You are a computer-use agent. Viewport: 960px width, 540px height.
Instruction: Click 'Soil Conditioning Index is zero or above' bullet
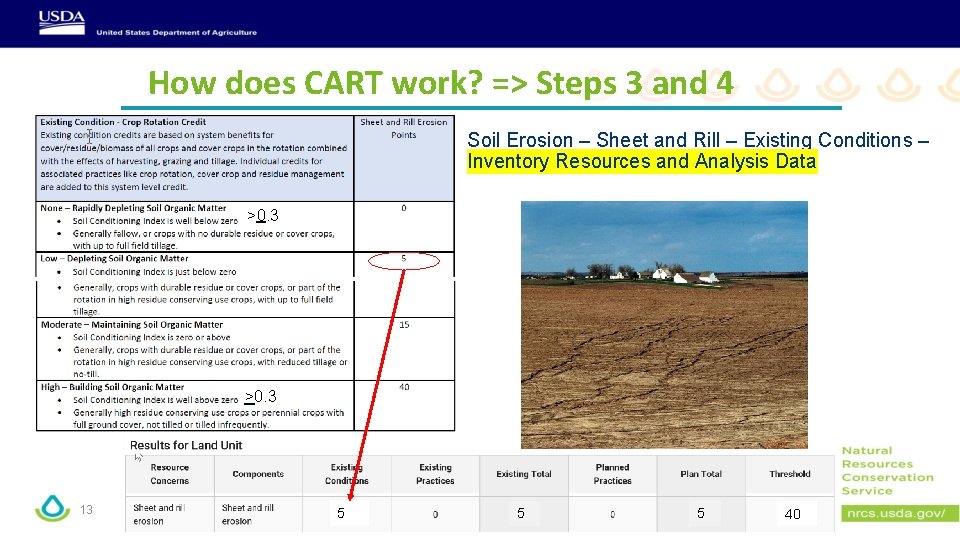pos(152,337)
